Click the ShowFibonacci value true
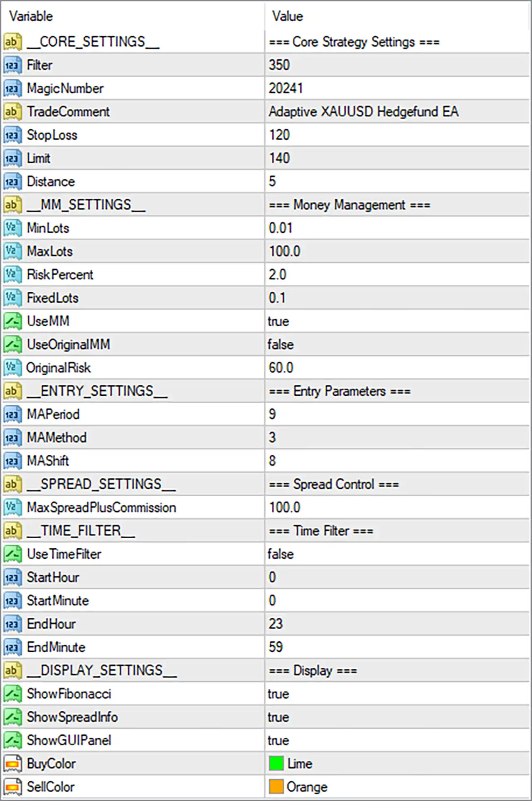Screen dimensions: 532x801 tap(278, 694)
